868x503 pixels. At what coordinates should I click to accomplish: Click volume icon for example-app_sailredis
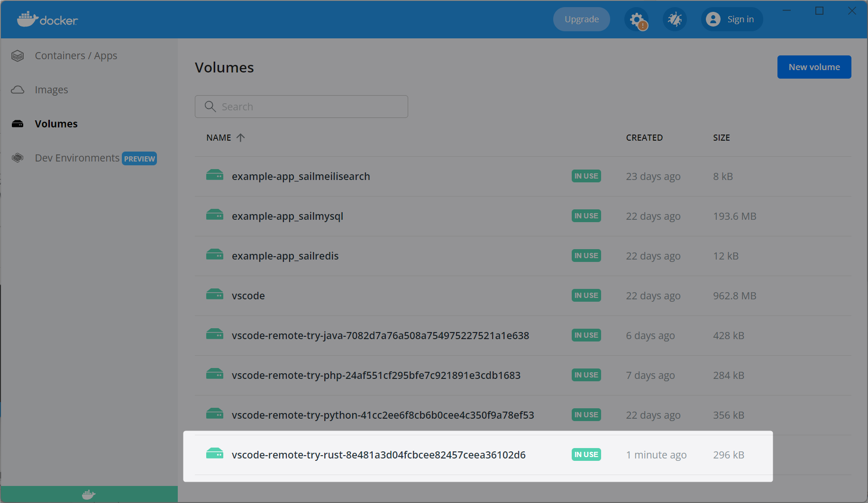[215, 255]
